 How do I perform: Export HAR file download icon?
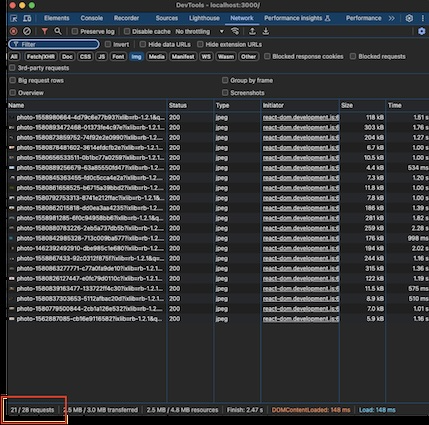coord(266,31)
